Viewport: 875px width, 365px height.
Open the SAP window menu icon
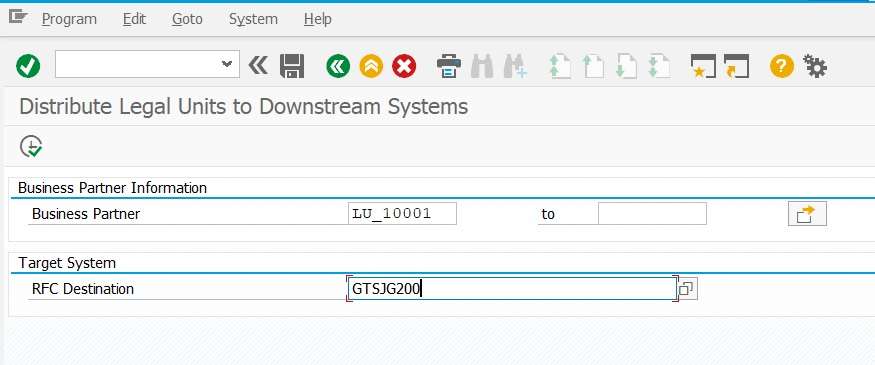[x=18, y=17]
